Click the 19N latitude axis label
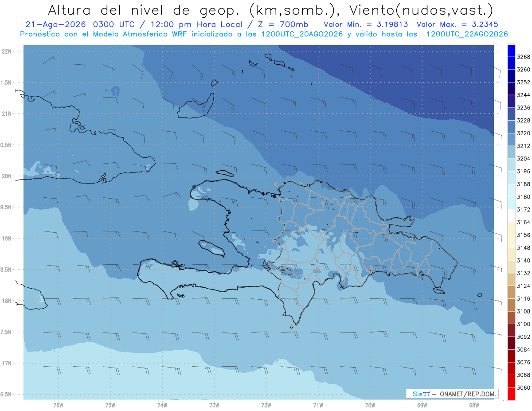This screenshot has width=532, height=411. tap(8, 239)
